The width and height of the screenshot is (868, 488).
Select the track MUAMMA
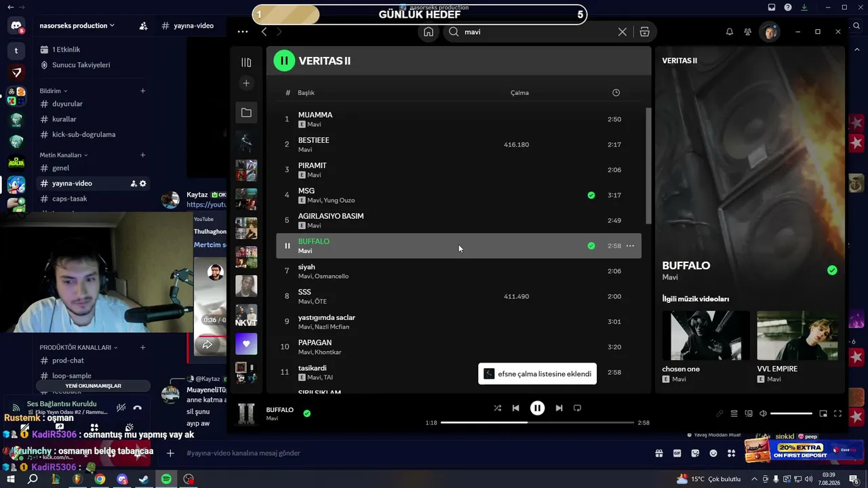pos(315,115)
